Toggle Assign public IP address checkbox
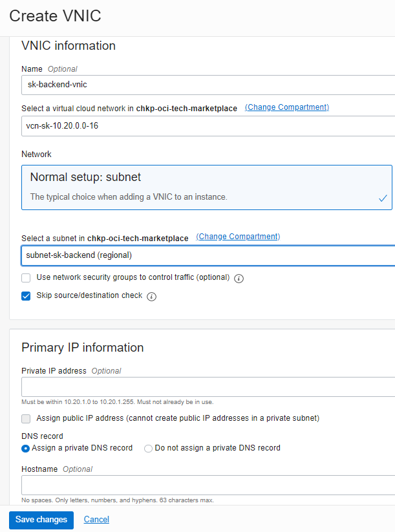Screen dimensions: 395x532 pos(26,419)
